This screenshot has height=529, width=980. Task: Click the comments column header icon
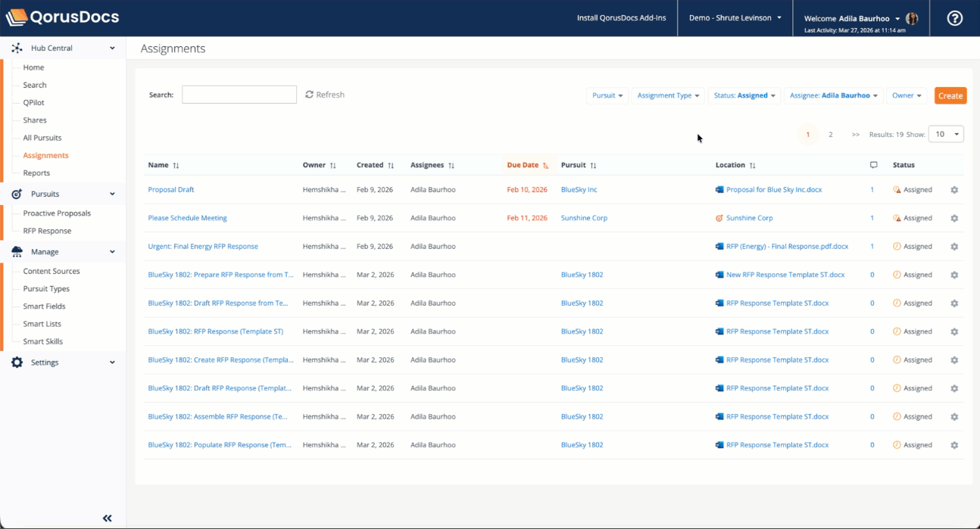click(873, 165)
